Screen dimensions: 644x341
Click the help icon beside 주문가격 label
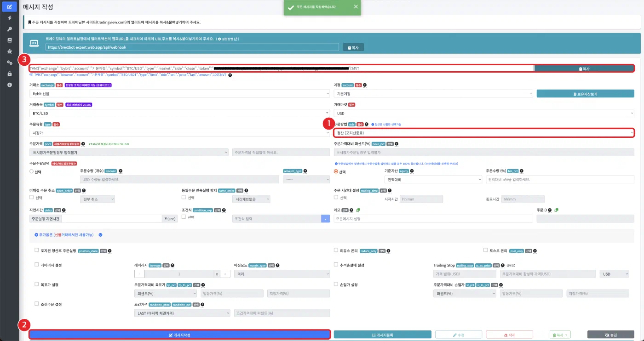(x=83, y=144)
